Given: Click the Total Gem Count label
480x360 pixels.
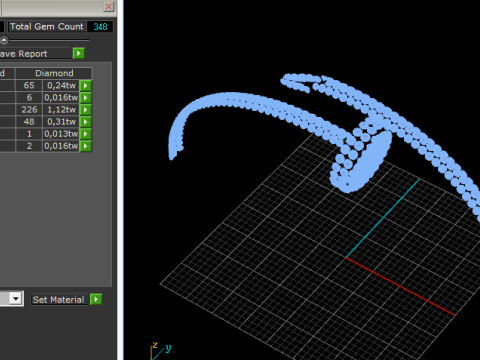Looking at the screenshot, I should click(47, 27).
